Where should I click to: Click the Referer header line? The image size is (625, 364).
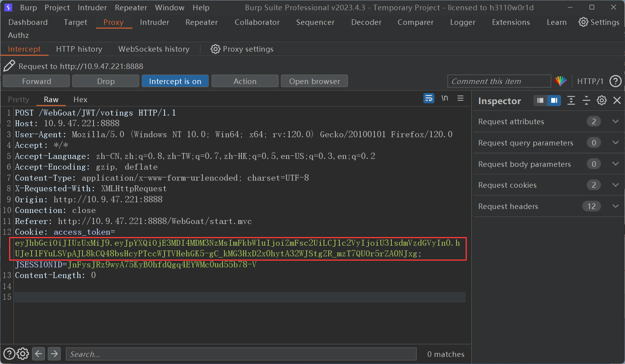(133, 221)
